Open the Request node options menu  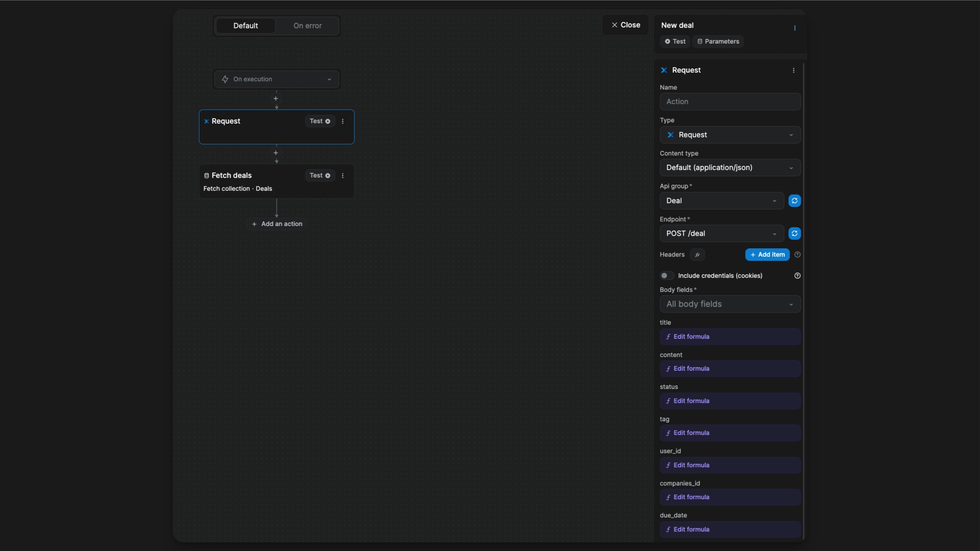(x=793, y=70)
